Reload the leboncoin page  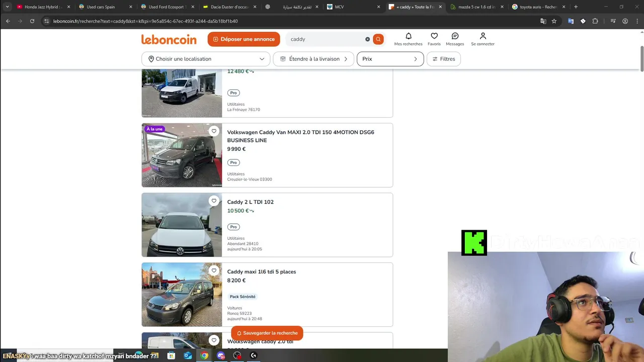[x=32, y=21]
